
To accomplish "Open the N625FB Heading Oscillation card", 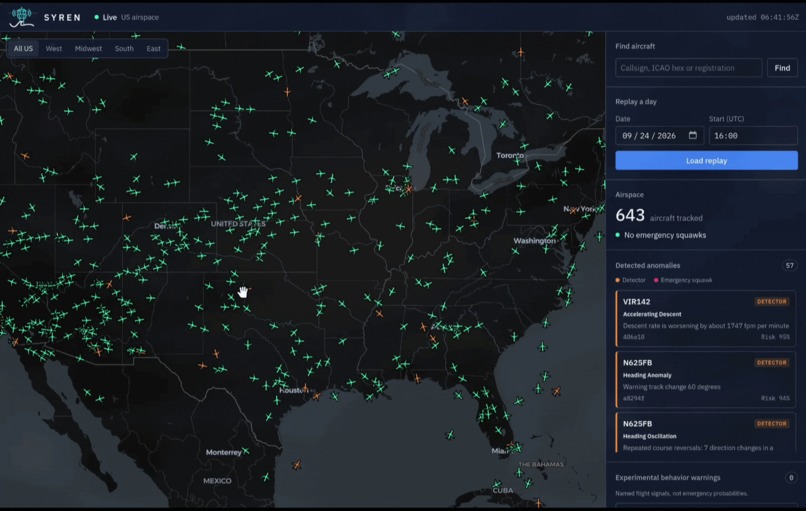I will pos(705,433).
